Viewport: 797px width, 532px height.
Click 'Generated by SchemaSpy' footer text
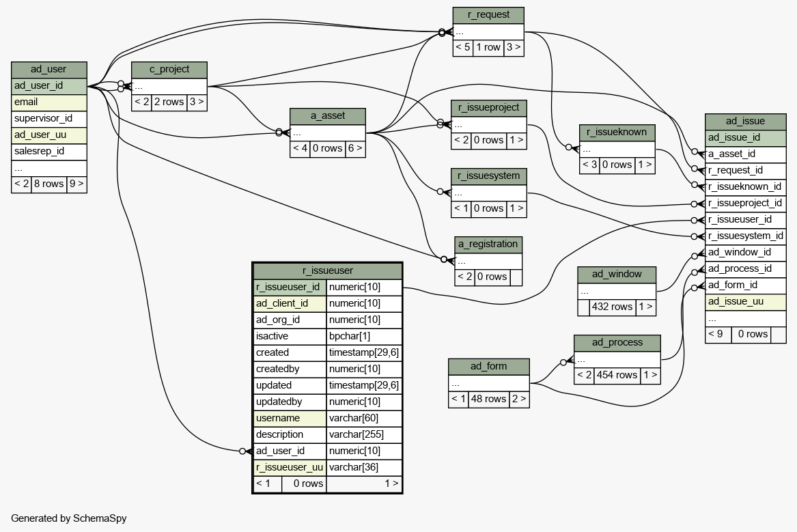[x=68, y=518]
